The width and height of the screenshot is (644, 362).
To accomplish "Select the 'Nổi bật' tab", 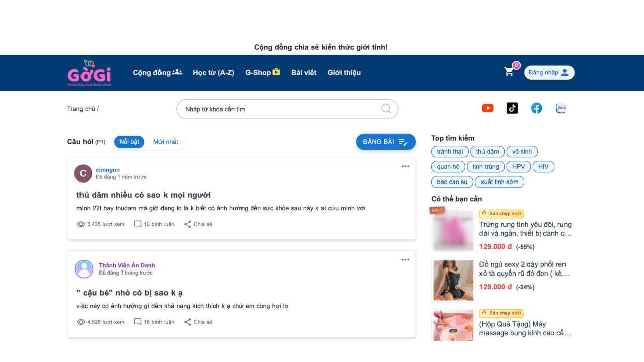I will coord(129,141).
